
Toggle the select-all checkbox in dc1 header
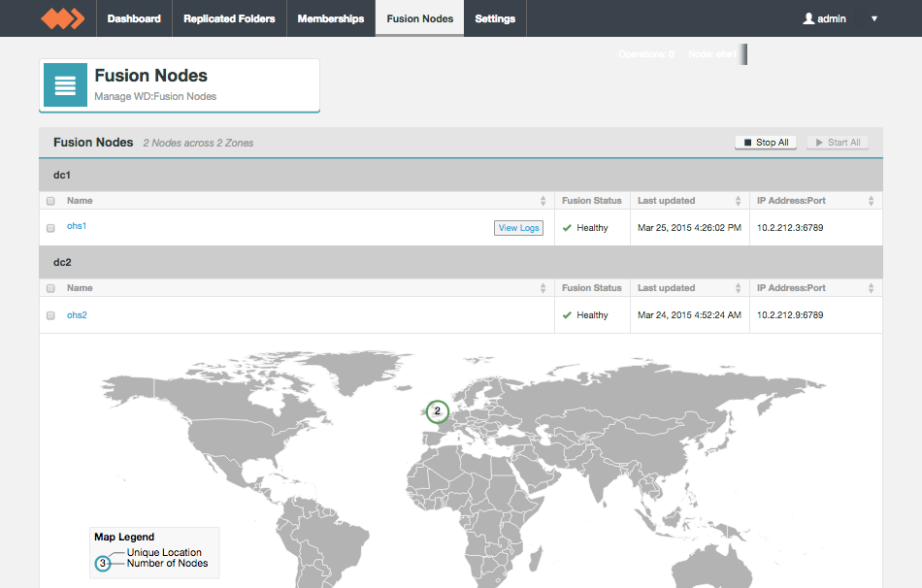(50, 201)
